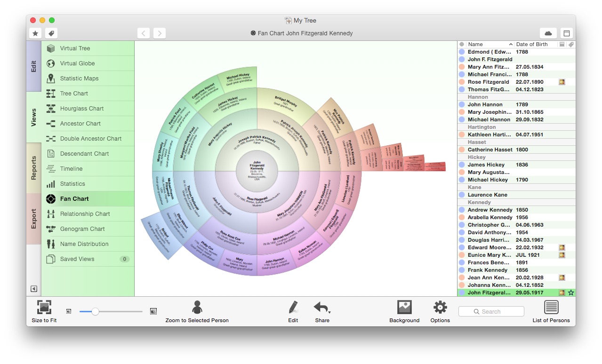Select James Hickey in persons list
The image size is (602, 364).
(516, 165)
